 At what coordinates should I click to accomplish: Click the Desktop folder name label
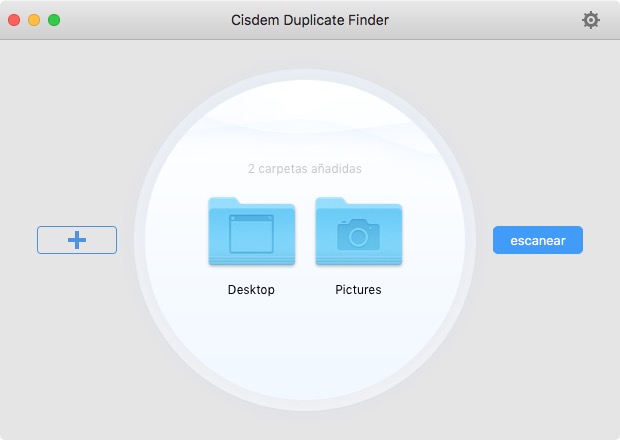click(x=251, y=290)
